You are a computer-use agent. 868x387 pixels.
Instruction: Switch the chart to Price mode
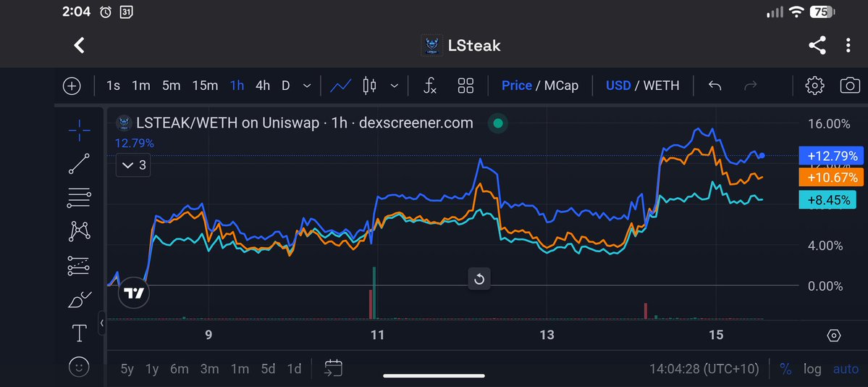tap(516, 86)
